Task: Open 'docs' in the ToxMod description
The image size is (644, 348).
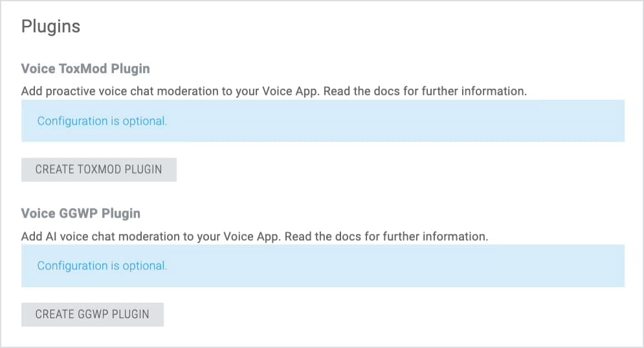Action: [x=386, y=91]
